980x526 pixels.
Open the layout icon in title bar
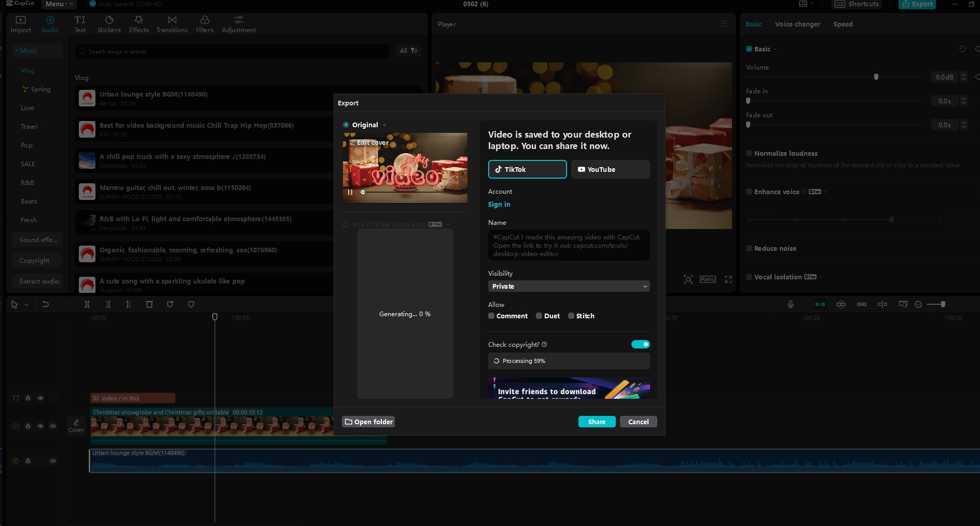[803, 4]
